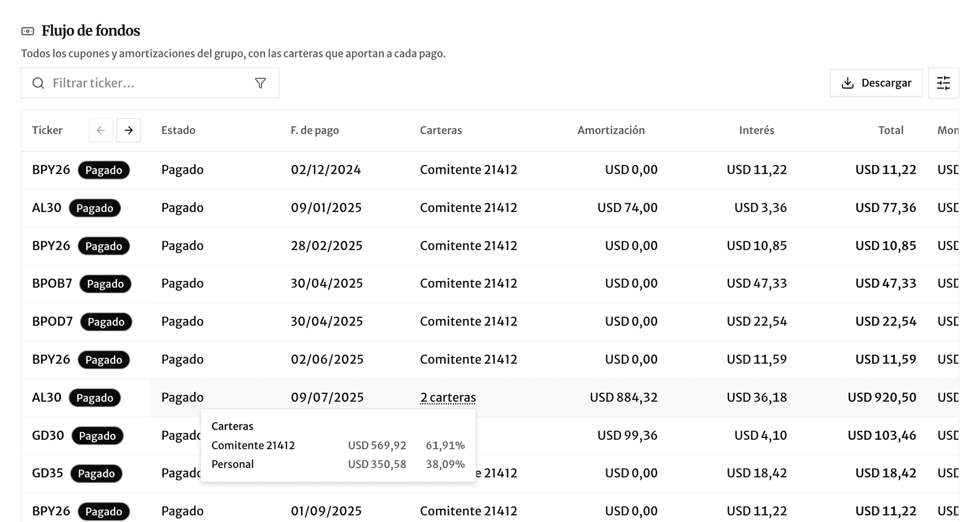Click amortization USD 884,32
The height and width of the screenshot is (522, 980).
624,398
